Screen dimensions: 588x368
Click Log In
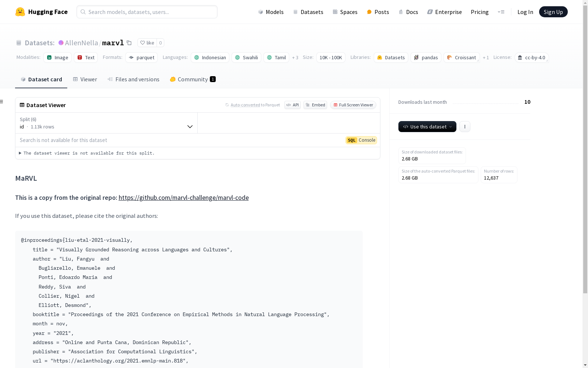pos(525,12)
